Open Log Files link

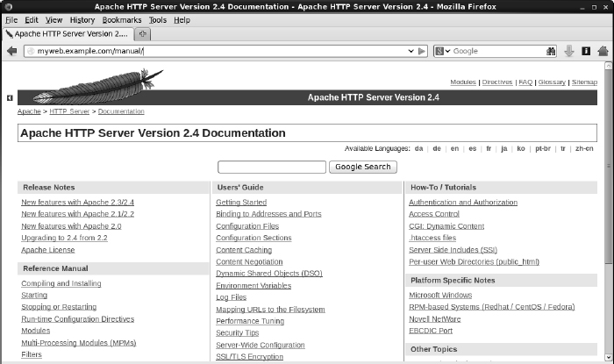click(x=231, y=297)
